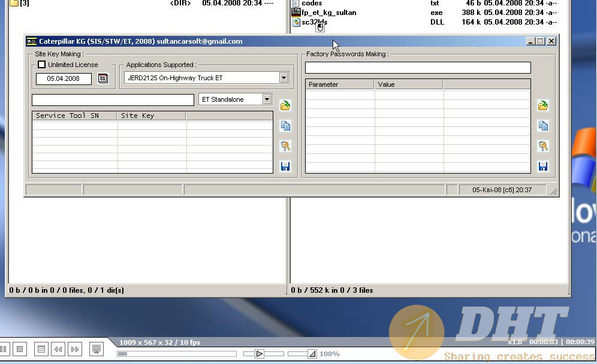Screen dimensions: 597x364
Task: Fast forward the video
Action: (75, 349)
